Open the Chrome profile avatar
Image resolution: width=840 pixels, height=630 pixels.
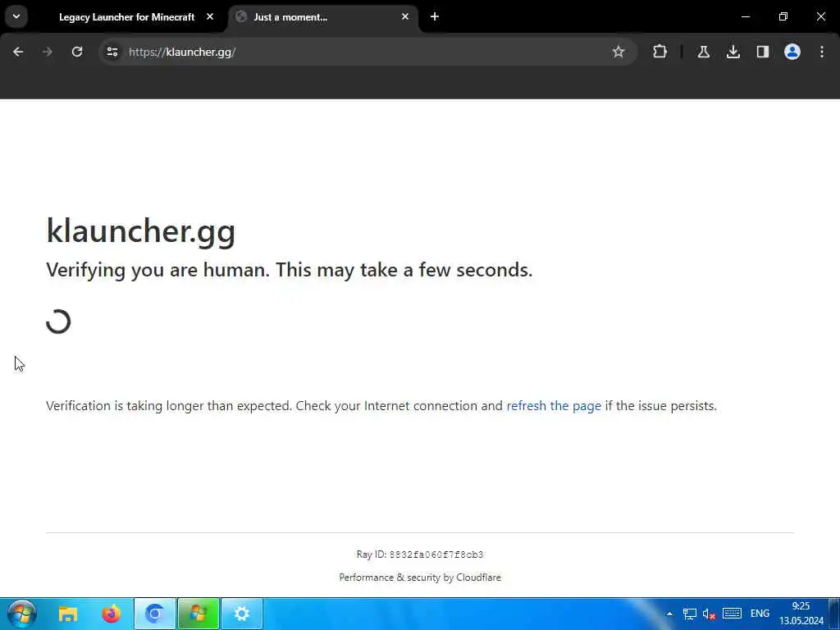(x=792, y=52)
